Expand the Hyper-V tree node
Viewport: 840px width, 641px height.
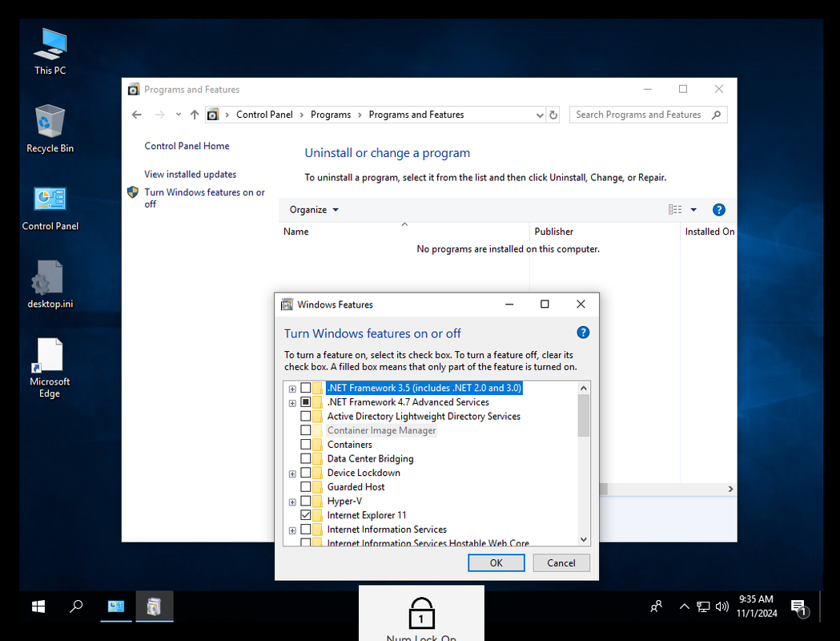coord(292,502)
